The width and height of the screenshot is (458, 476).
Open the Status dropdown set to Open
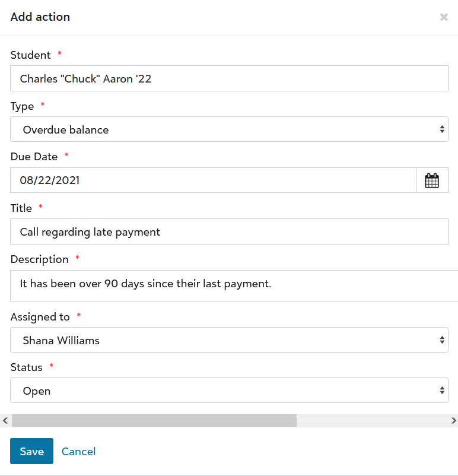[x=229, y=391]
